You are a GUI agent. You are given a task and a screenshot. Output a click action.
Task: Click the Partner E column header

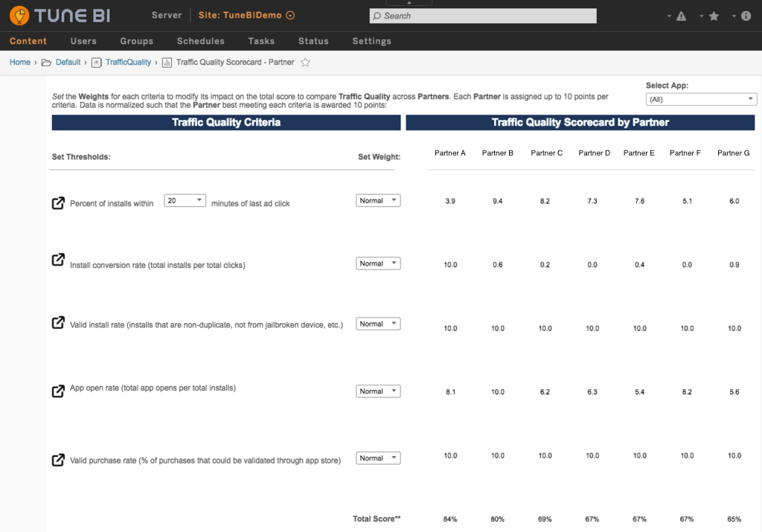[639, 153]
